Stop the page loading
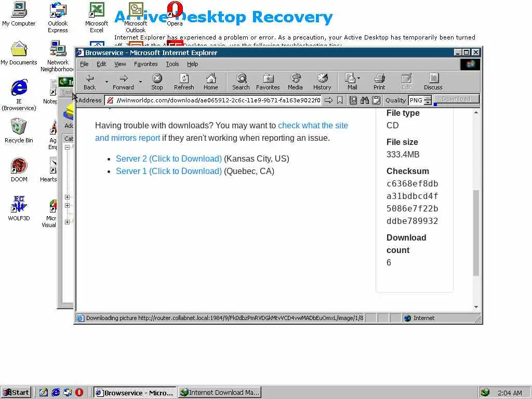Screen dimensions: 532x399 (x=157, y=82)
